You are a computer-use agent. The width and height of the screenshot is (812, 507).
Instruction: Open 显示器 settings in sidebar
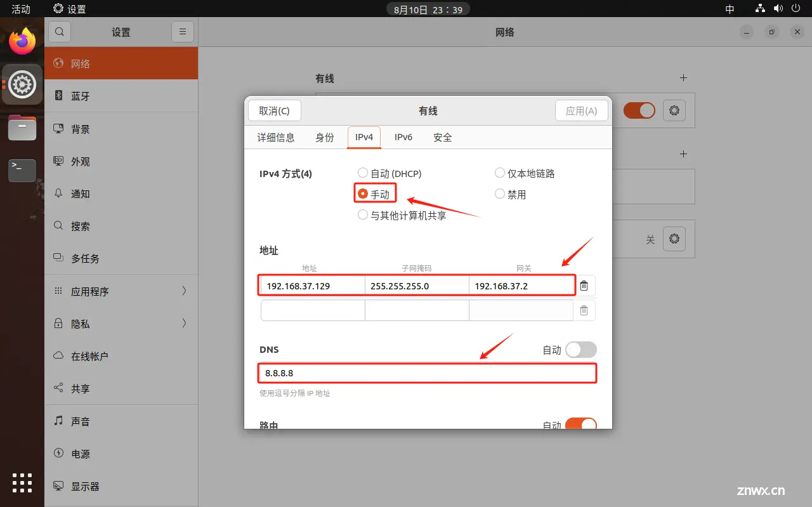pyautogui.click(x=121, y=486)
